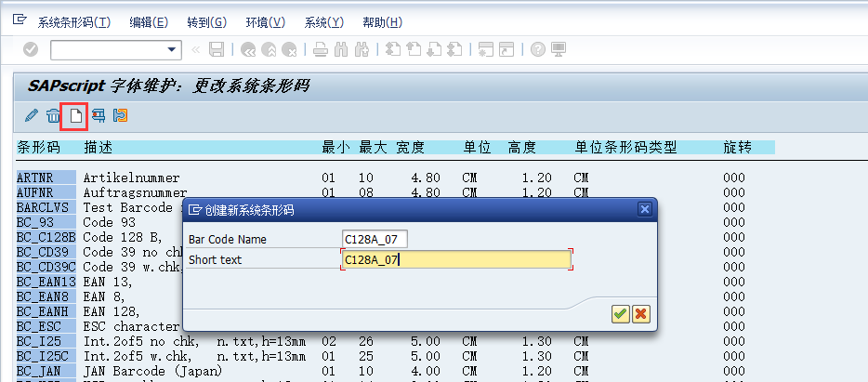Select the BC_EANH barcode row
This screenshot has height=382, width=868.
(x=46, y=311)
